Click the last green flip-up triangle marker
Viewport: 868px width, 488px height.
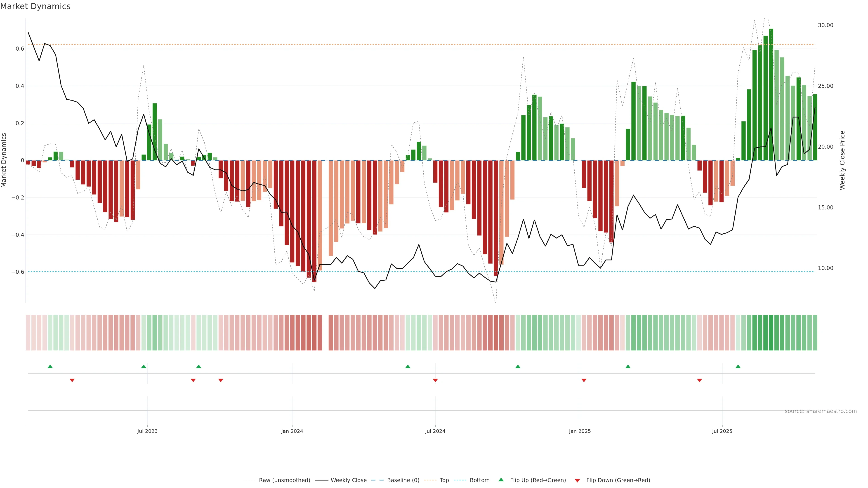pos(738,366)
